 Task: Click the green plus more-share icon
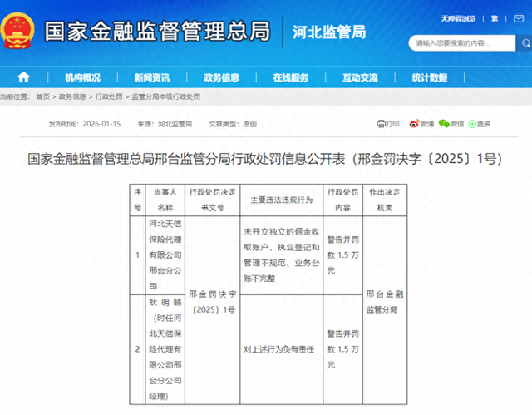pos(472,124)
